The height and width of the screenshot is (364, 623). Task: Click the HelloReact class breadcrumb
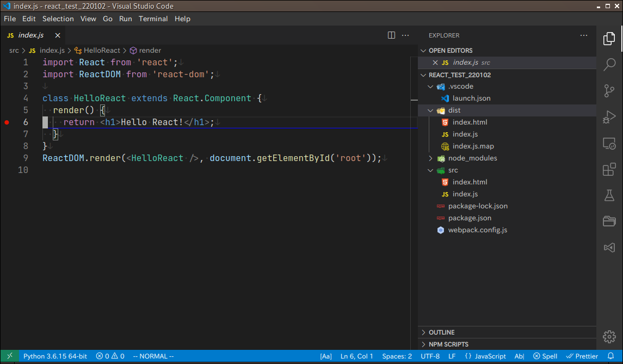pos(97,51)
